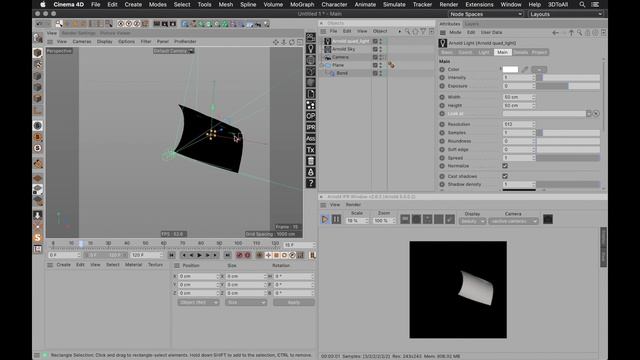Image resolution: width=640 pixels, height=360 pixels.
Task: Click the record active objects button
Action: (x=240, y=255)
